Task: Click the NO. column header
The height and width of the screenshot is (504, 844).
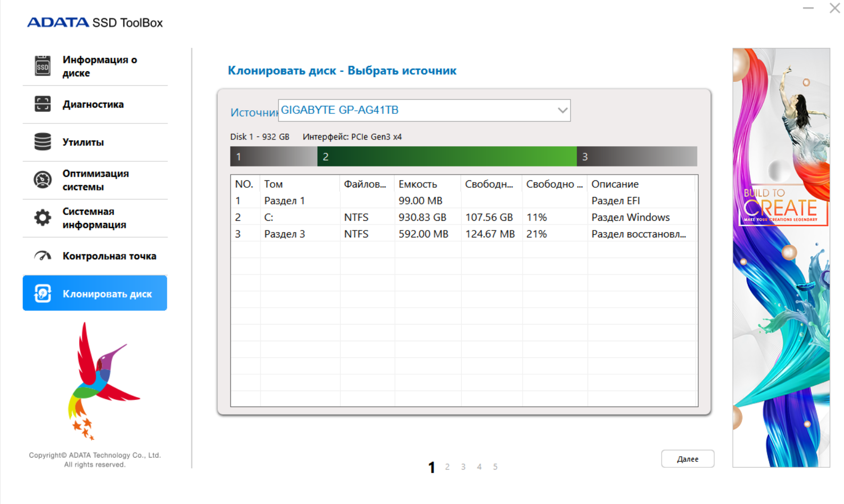Action: click(245, 184)
